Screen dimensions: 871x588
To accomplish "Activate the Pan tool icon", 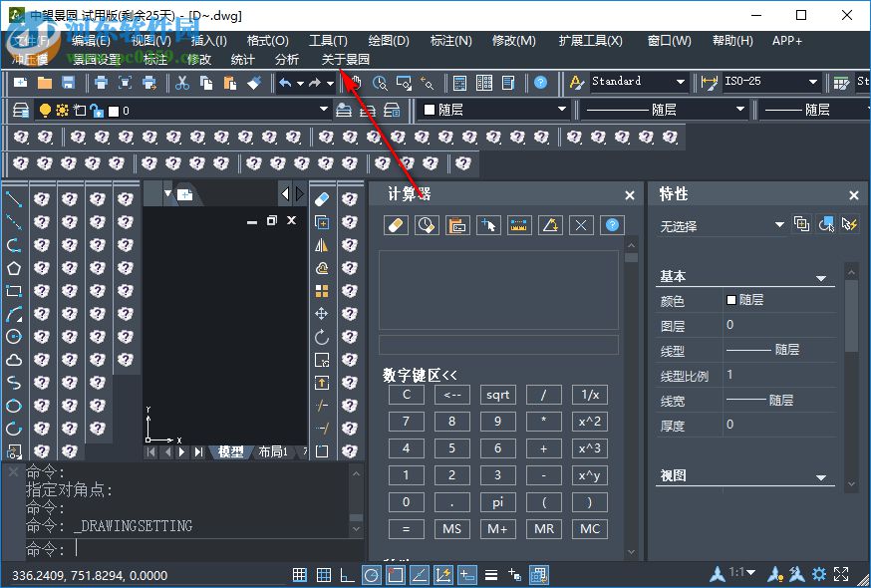I will [357, 84].
